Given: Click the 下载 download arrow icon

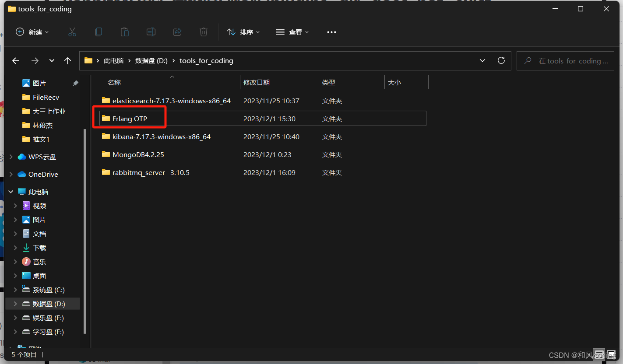Looking at the screenshot, I should pos(26,248).
